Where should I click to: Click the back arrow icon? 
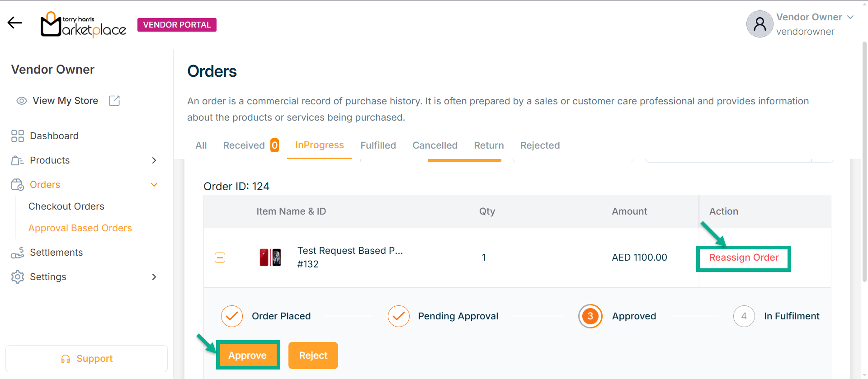click(x=14, y=23)
